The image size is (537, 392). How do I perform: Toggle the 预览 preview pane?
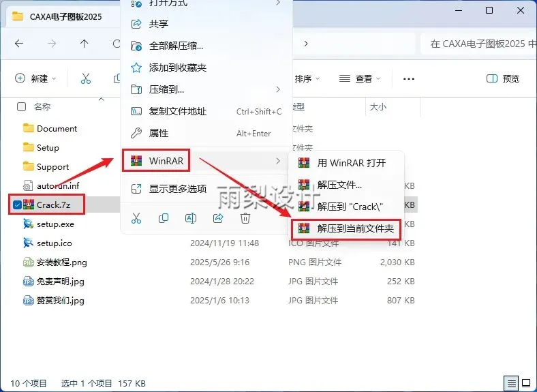coord(503,79)
